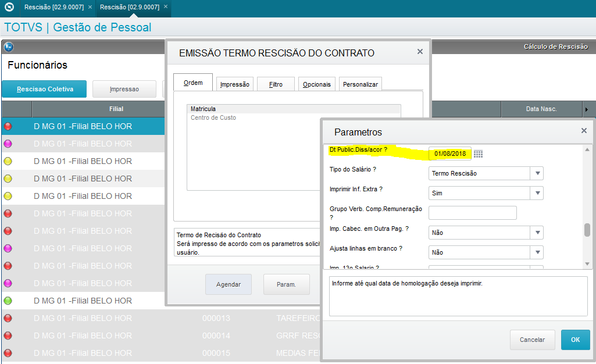Click scroll-up arrow in Parametros scrollbar
The height and width of the screenshot is (364, 596).
[x=587, y=149]
